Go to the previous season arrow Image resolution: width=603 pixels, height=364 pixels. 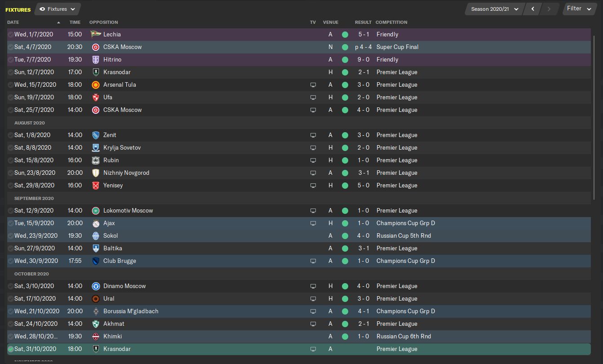[533, 9]
